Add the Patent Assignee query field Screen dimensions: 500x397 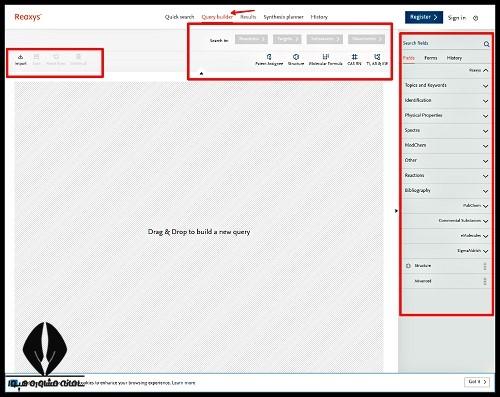pyautogui.click(x=269, y=59)
